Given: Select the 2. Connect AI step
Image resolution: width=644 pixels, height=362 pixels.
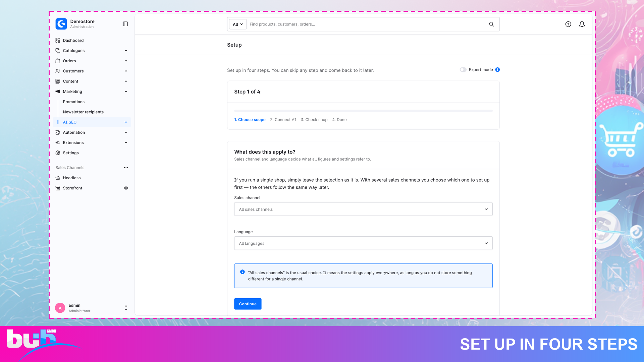Looking at the screenshot, I should pyautogui.click(x=283, y=120).
